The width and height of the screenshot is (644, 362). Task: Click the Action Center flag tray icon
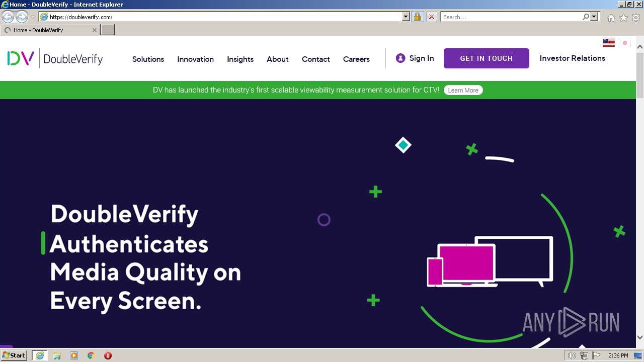point(596,355)
